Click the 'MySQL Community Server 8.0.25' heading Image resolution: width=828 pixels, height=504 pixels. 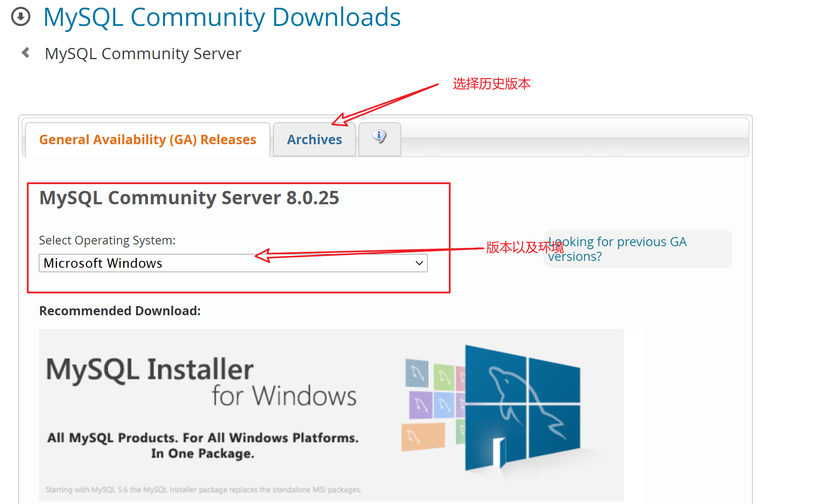189,198
